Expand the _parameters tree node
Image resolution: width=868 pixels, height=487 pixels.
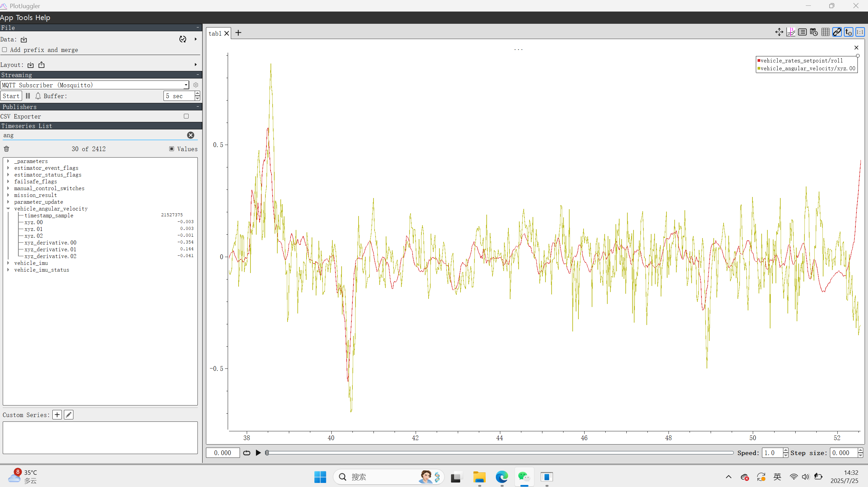point(8,161)
